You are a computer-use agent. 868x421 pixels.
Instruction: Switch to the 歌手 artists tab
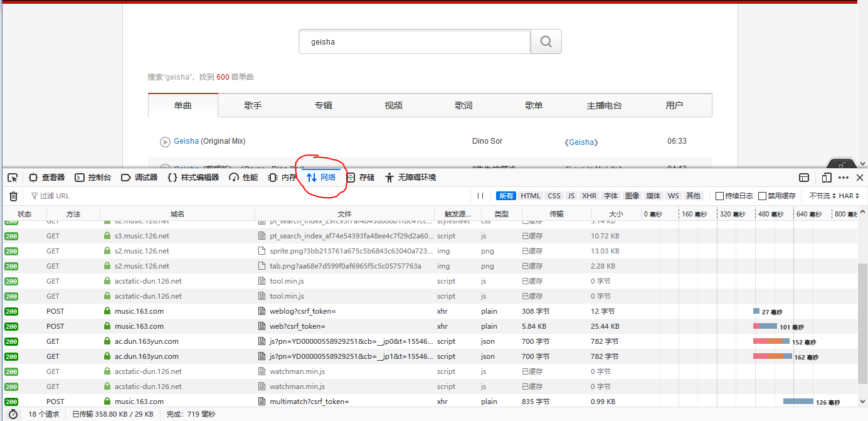(253, 105)
